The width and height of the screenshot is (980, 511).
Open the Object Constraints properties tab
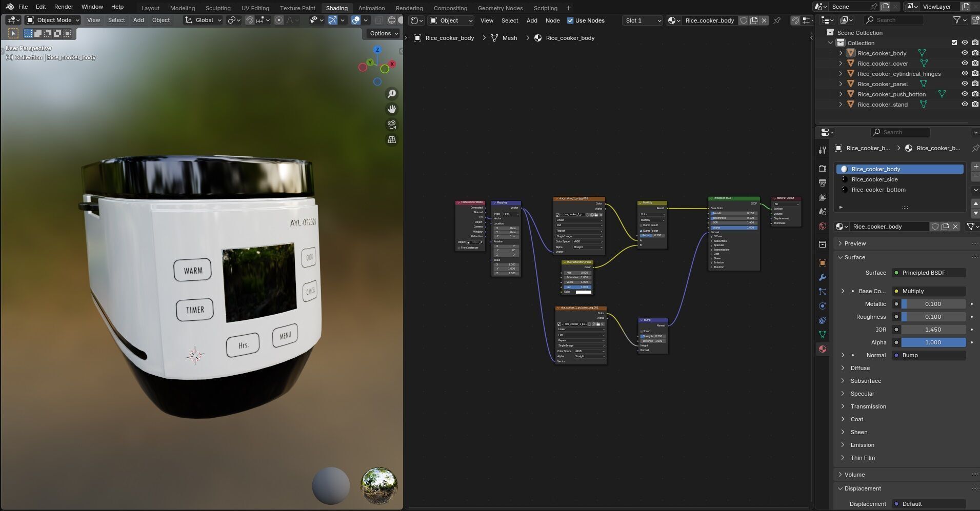pyautogui.click(x=823, y=320)
